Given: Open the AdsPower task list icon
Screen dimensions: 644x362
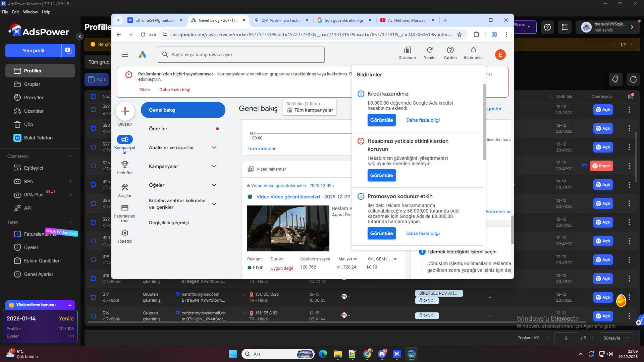Looking at the screenshot, I should pyautogui.click(x=565, y=27).
